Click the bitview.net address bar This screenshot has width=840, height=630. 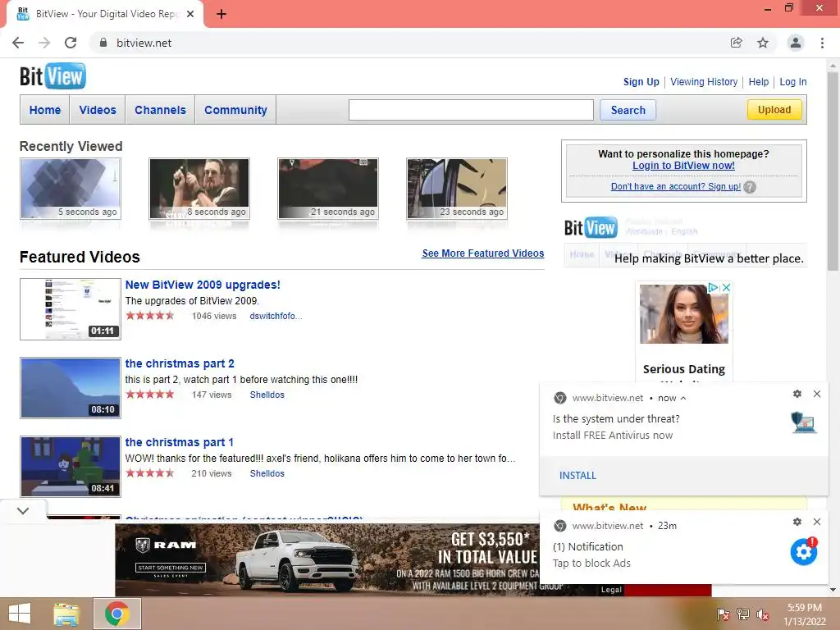[407, 43]
